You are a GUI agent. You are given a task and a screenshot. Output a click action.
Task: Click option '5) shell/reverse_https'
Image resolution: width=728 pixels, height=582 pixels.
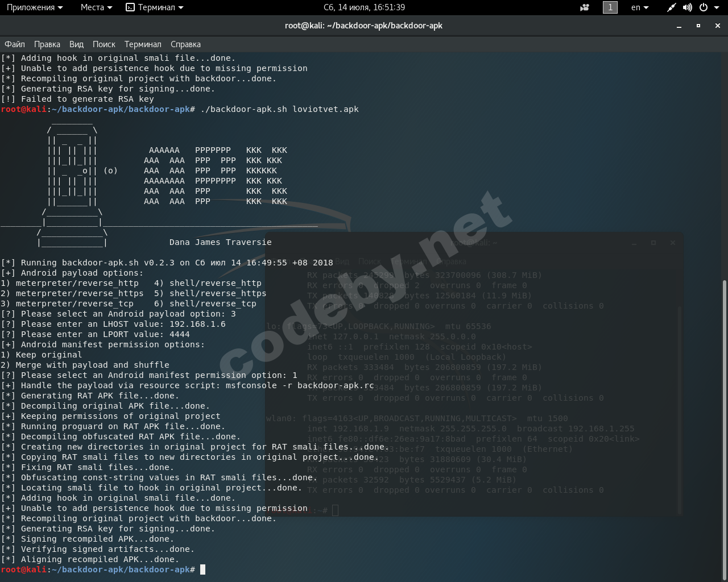coord(210,293)
